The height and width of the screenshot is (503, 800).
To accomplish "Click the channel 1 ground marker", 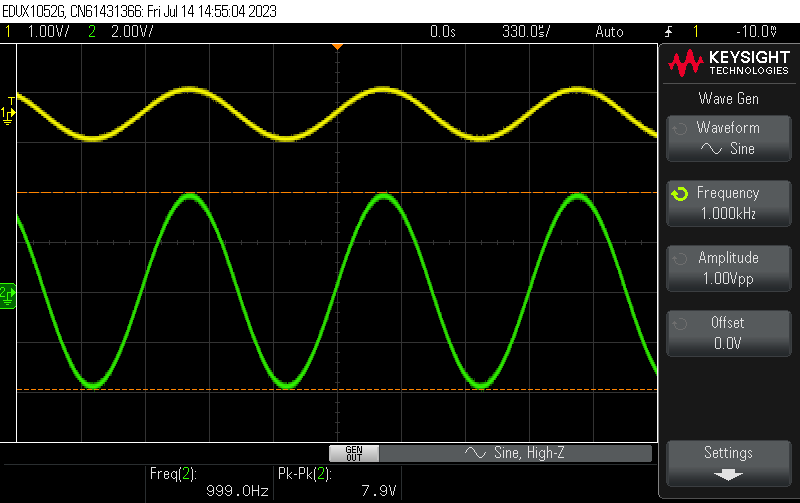I will [x=8, y=115].
